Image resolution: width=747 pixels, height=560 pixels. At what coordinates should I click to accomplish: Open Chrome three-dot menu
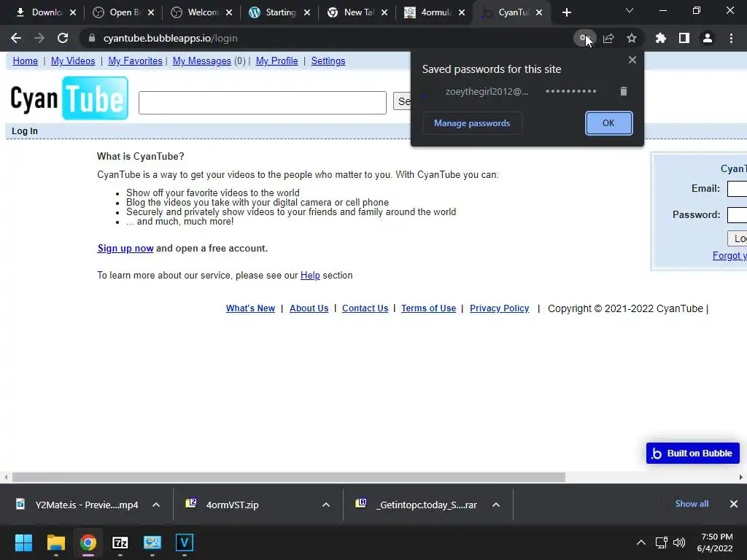click(731, 38)
